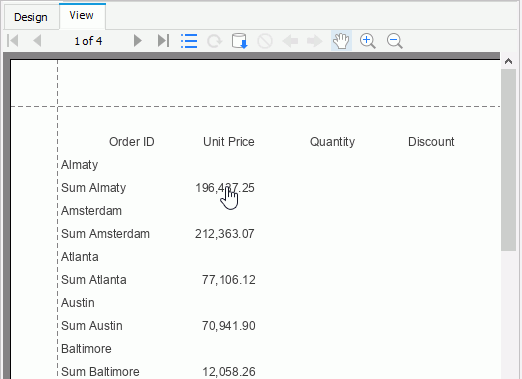Select the 'Sum Amsterdam' label
The height and width of the screenshot is (379, 522).
click(105, 234)
